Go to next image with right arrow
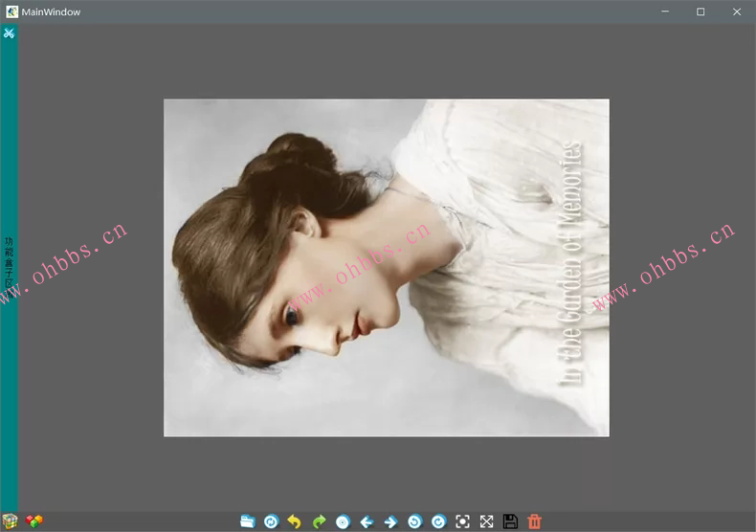 390,521
